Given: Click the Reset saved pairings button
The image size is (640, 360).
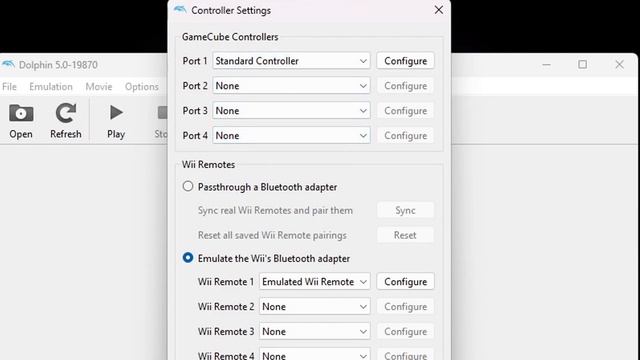Looking at the screenshot, I should (x=405, y=235).
